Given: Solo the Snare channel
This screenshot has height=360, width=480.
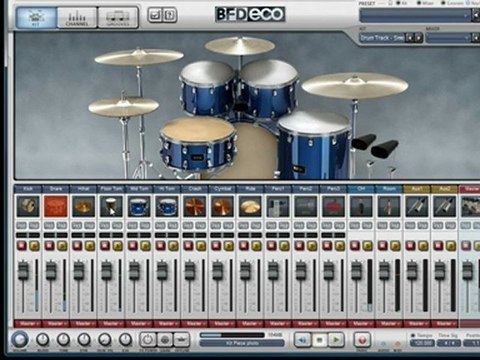Looking at the screenshot, I should tap(62, 246).
